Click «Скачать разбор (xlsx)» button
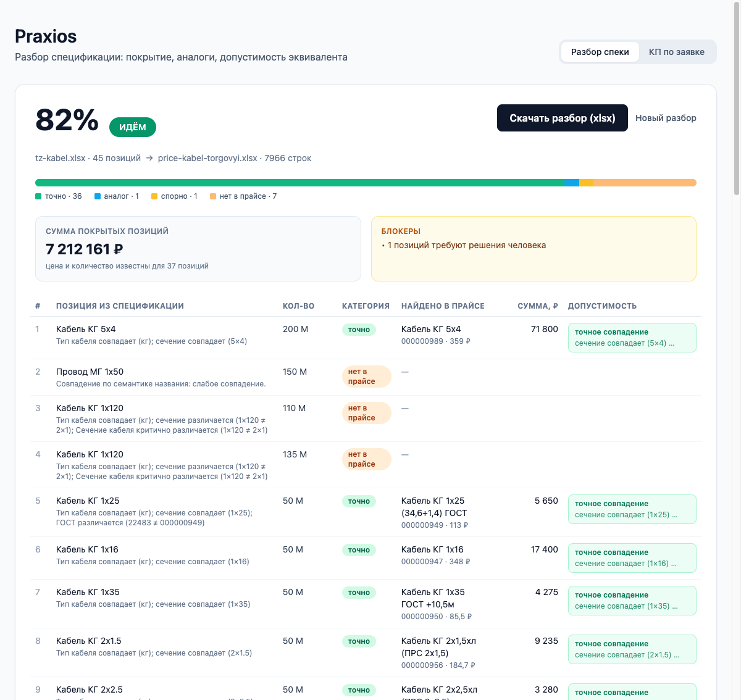The image size is (741, 700). coord(562,118)
